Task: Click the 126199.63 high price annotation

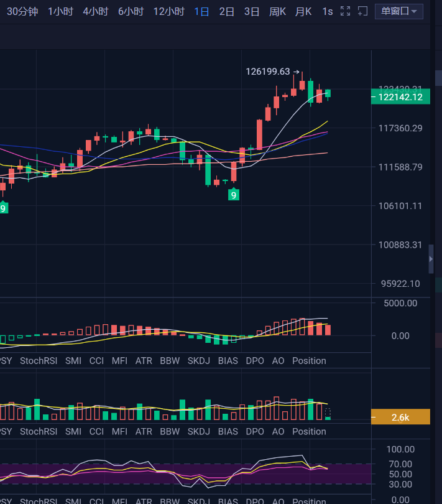Action: [x=268, y=72]
